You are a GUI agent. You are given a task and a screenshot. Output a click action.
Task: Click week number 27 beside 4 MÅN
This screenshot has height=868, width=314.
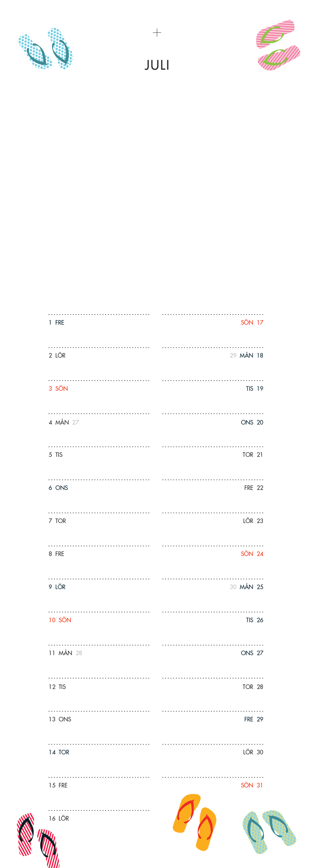coord(76,422)
